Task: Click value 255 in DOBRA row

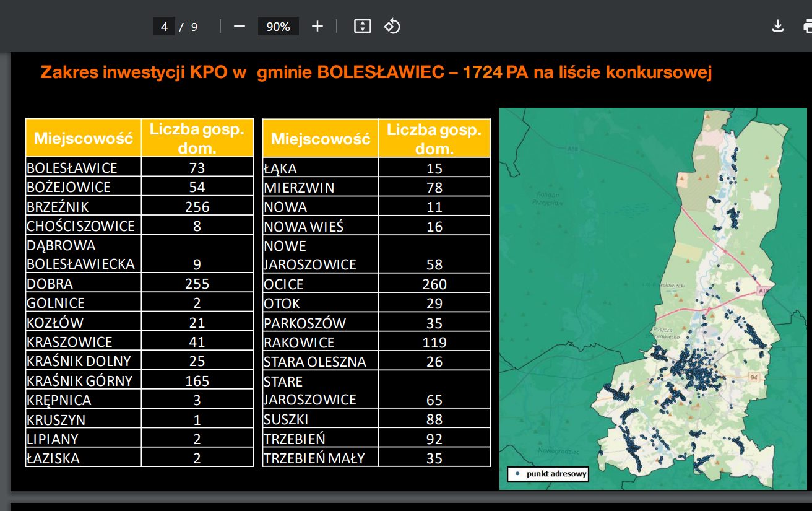Action: point(197,284)
